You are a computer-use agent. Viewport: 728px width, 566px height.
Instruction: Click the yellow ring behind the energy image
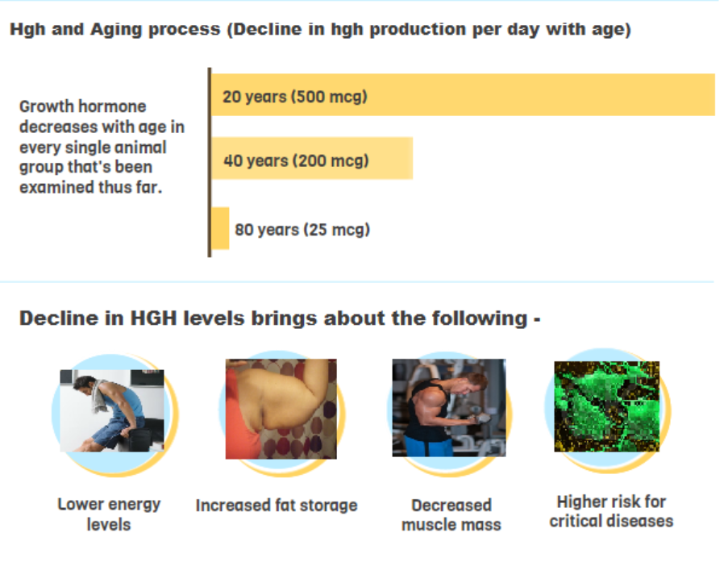point(173,418)
